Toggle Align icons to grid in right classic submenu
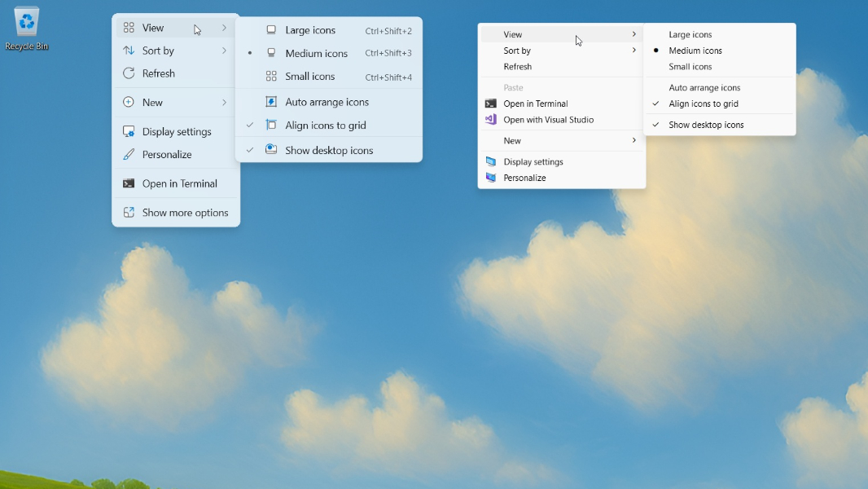Viewport: 868px width, 489px height. (x=720, y=104)
